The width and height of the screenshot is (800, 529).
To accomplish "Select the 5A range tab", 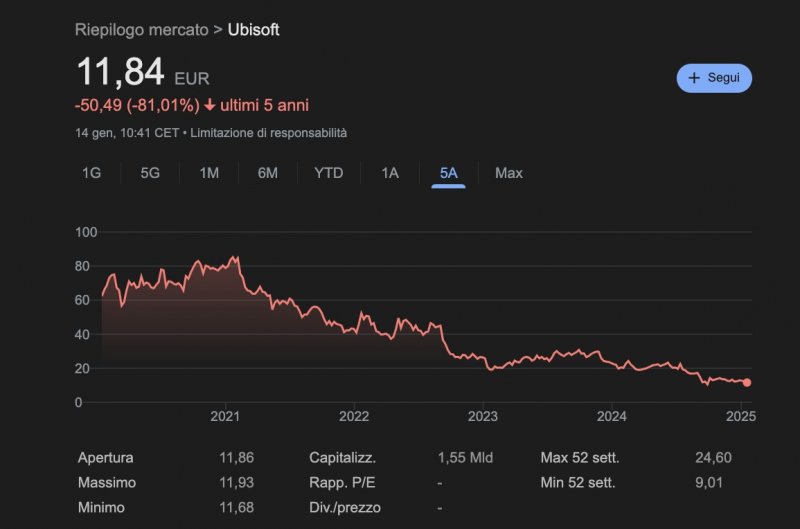I will click(448, 173).
